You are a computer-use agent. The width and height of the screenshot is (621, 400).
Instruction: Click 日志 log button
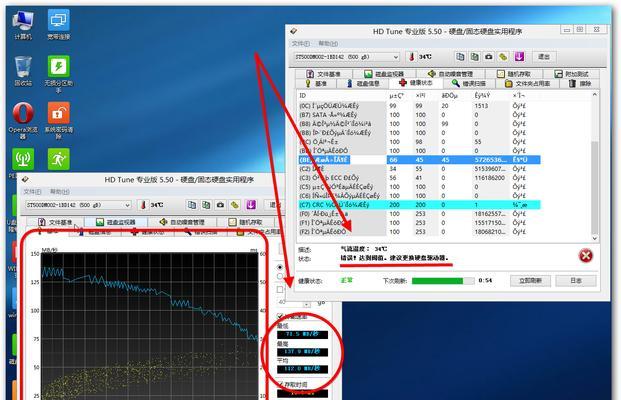[576, 280]
